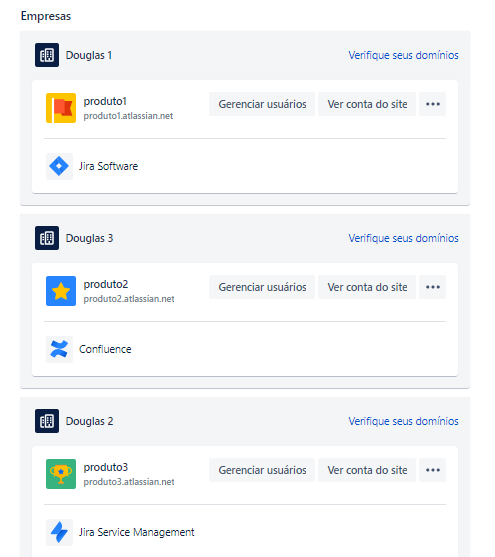Click Ver conta do site for produto2
This screenshot has height=557, width=495.
click(367, 287)
